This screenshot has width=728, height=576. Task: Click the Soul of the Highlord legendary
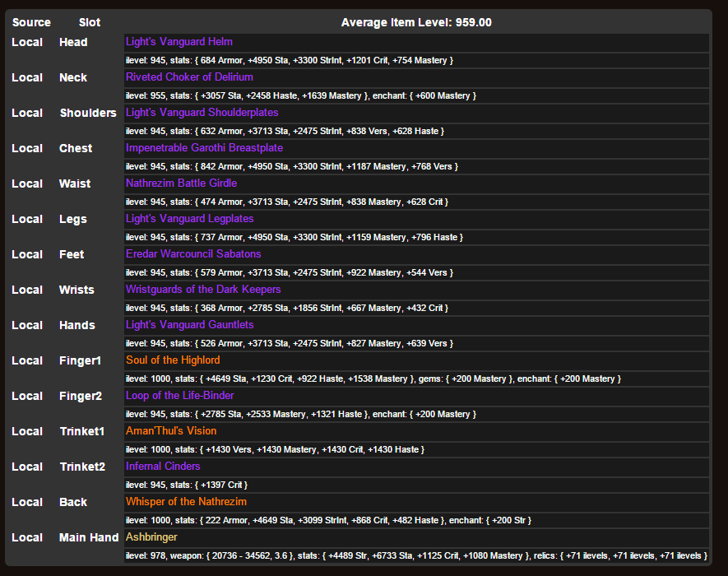click(x=173, y=360)
